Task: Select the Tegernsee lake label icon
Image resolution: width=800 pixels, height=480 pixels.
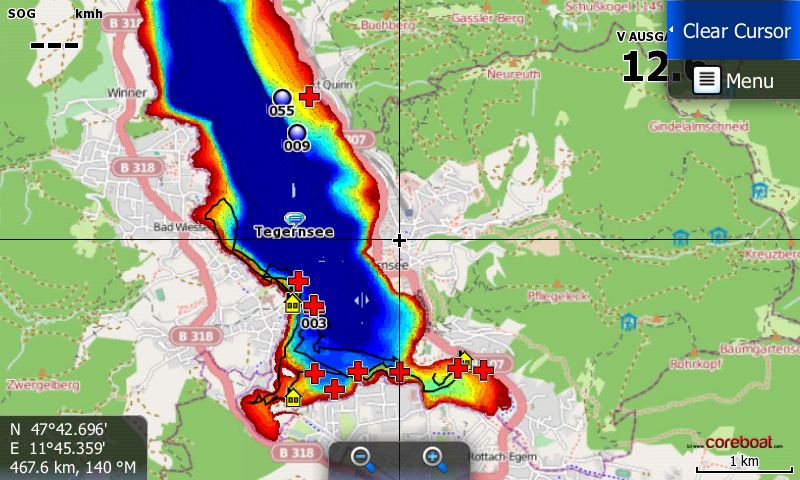Action: coord(293,218)
